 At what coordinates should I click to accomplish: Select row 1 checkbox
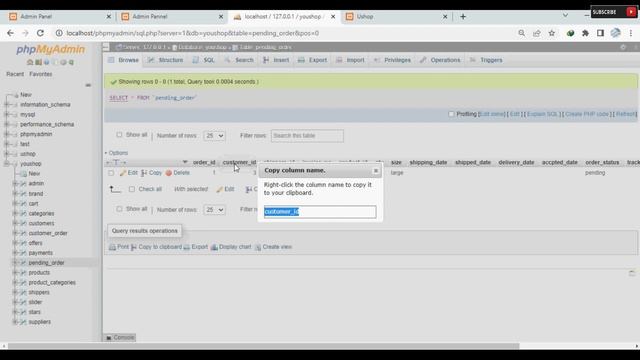[x=111, y=173]
